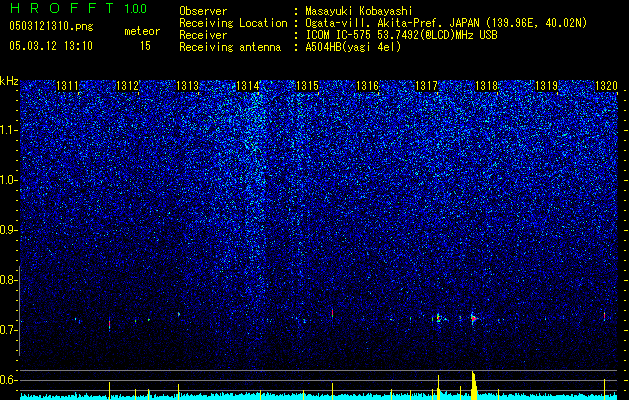
Task: Click the 0.8 kHz frequency tick label
Action: [9, 280]
